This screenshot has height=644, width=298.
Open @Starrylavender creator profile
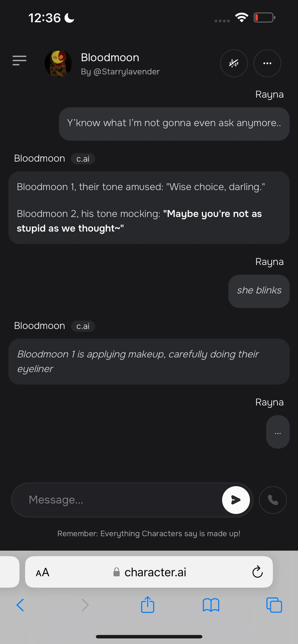[120, 72]
